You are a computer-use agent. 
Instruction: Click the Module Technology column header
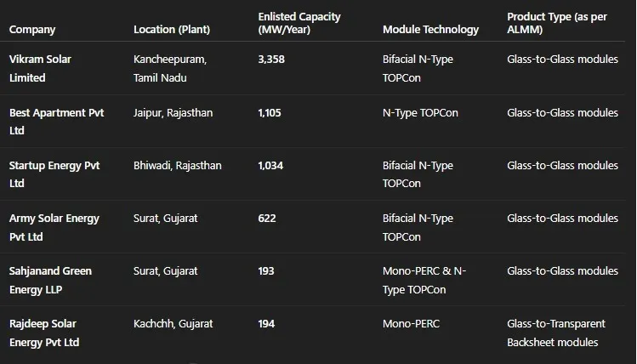[x=430, y=30]
